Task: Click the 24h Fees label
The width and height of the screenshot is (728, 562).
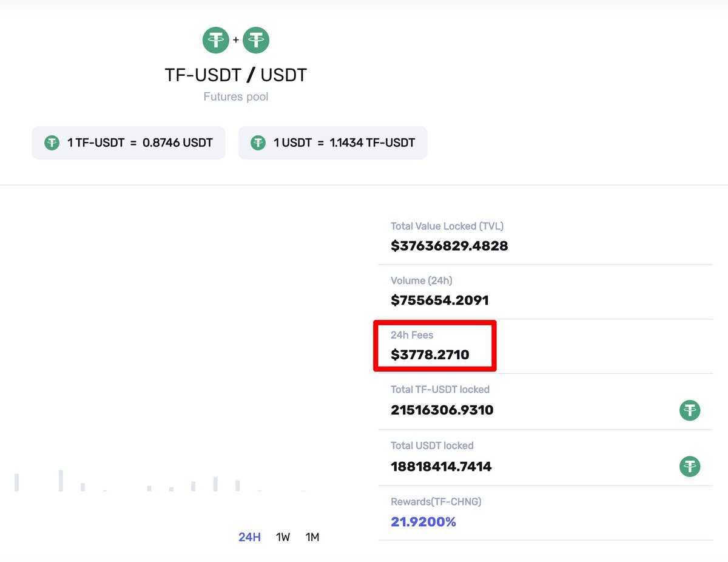Action: click(412, 334)
